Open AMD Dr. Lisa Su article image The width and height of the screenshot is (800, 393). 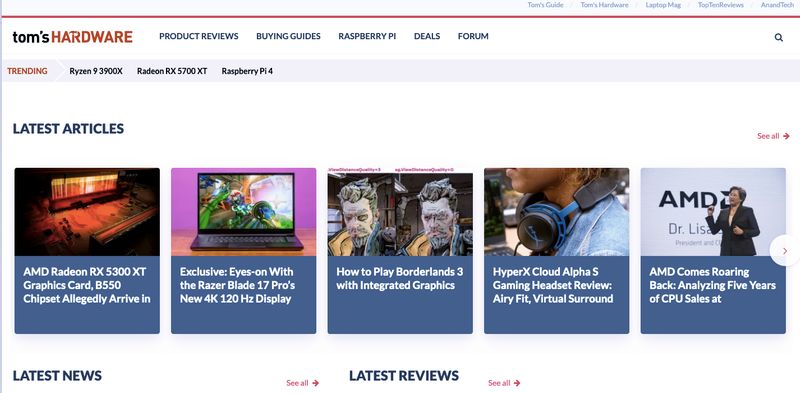point(713,212)
